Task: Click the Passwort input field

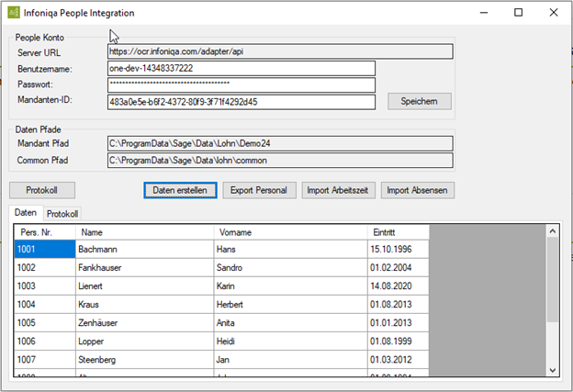Action: point(242,84)
